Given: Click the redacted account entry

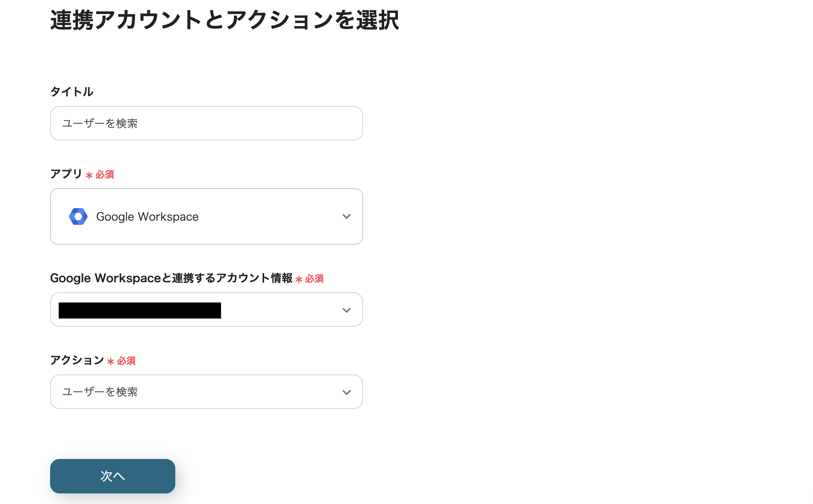Looking at the screenshot, I should [139, 310].
